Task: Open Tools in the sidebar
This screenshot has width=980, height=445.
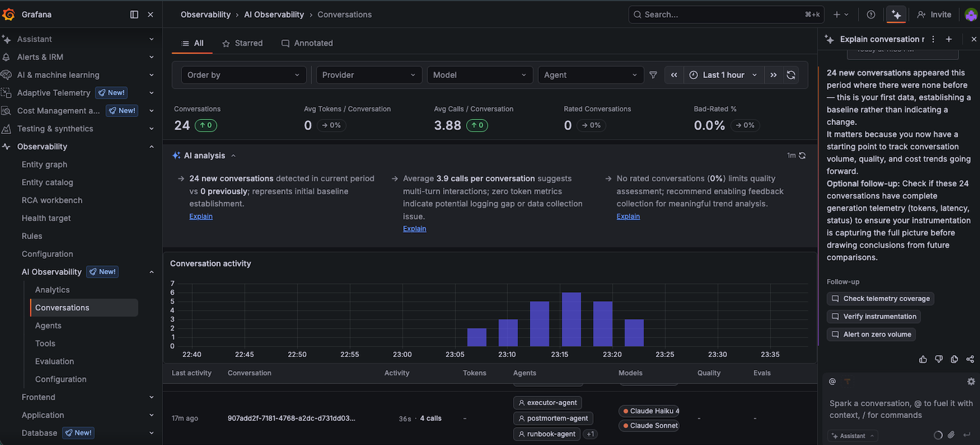Action: coord(45,343)
